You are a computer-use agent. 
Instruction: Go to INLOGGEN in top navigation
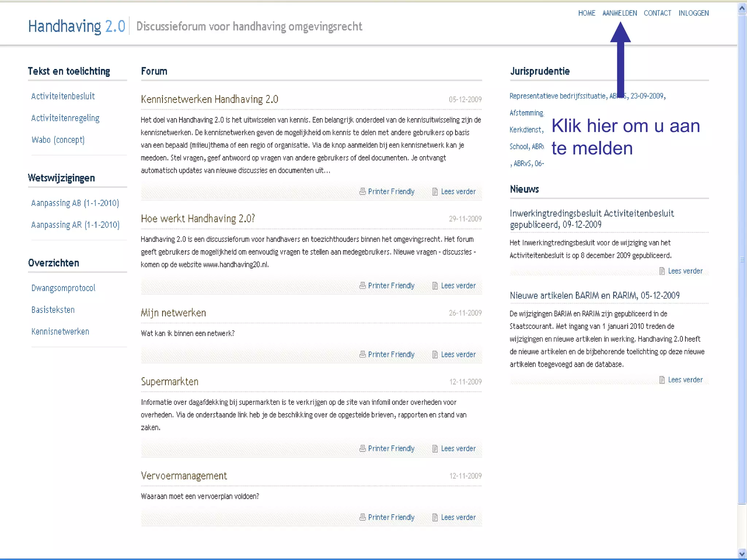[693, 13]
